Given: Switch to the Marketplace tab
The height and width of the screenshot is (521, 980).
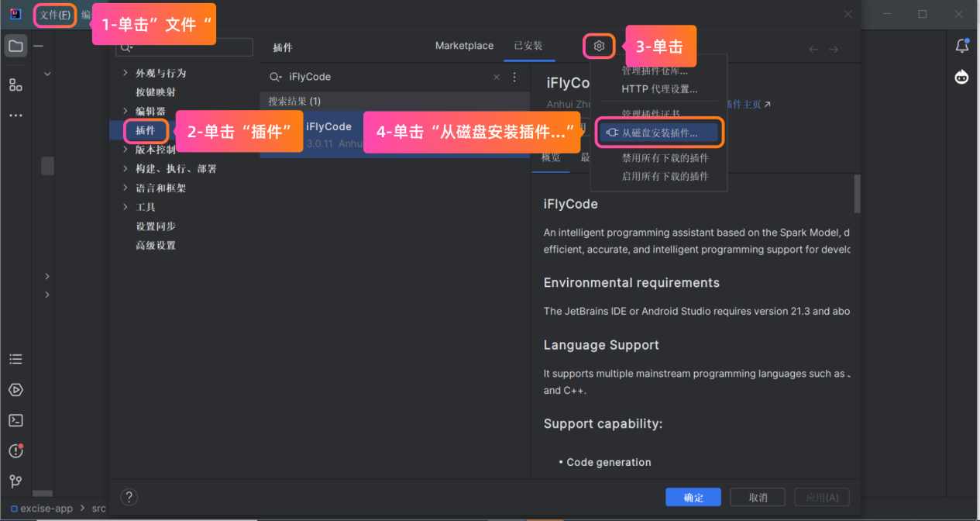Looking at the screenshot, I should [464, 46].
